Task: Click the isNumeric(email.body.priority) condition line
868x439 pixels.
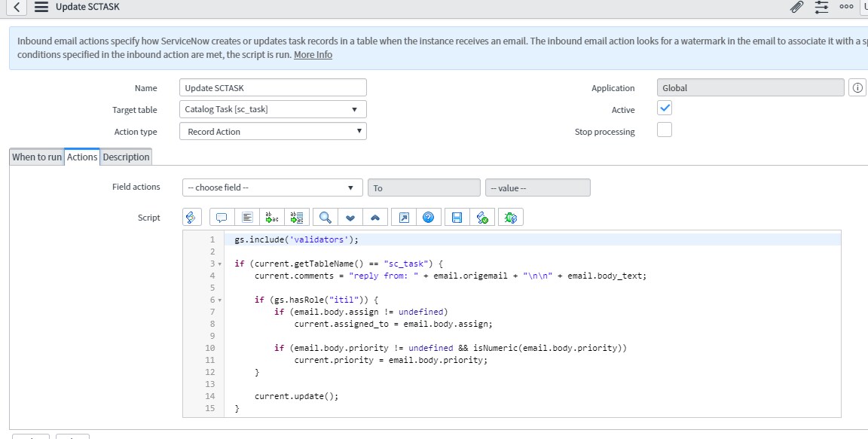Action: click(451, 349)
